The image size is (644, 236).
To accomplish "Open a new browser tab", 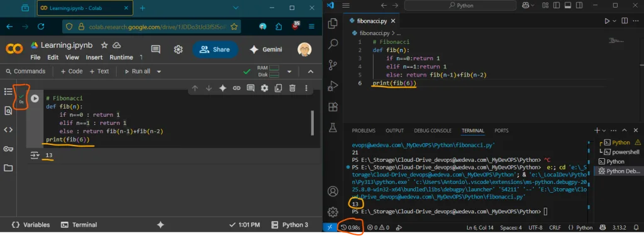I will [x=143, y=8].
